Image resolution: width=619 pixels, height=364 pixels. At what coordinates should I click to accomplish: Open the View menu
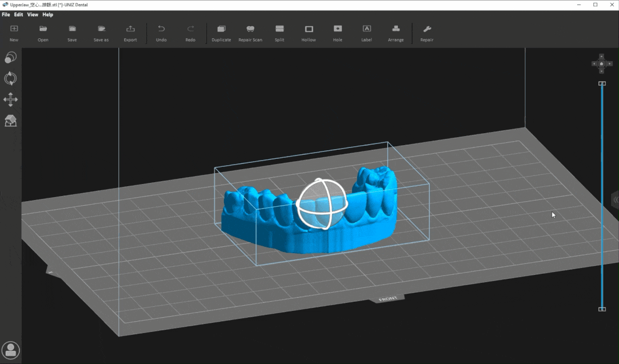pyautogui.click(x=33, y=14)
